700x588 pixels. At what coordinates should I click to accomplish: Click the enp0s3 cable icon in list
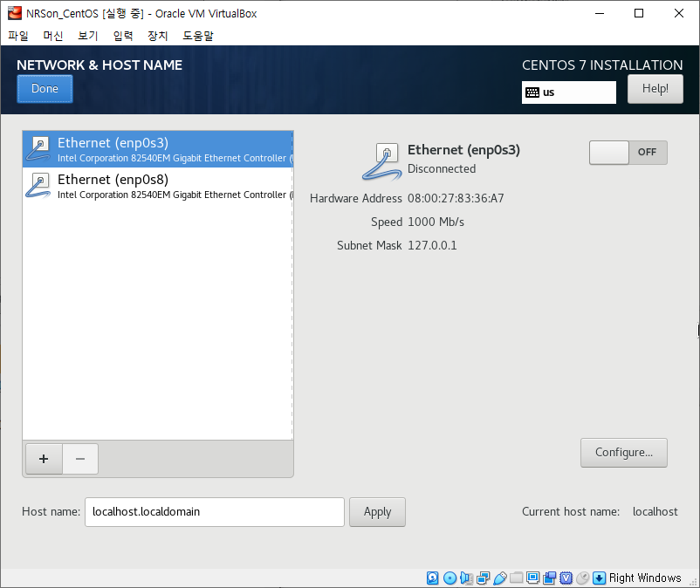tap(38, 149)
